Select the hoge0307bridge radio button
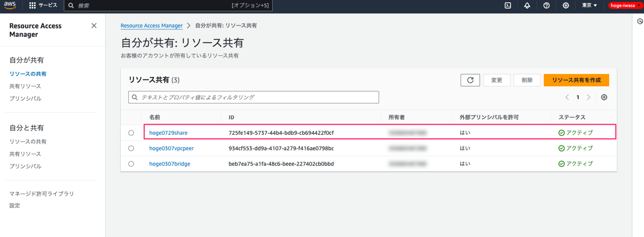 pos(131,164)
